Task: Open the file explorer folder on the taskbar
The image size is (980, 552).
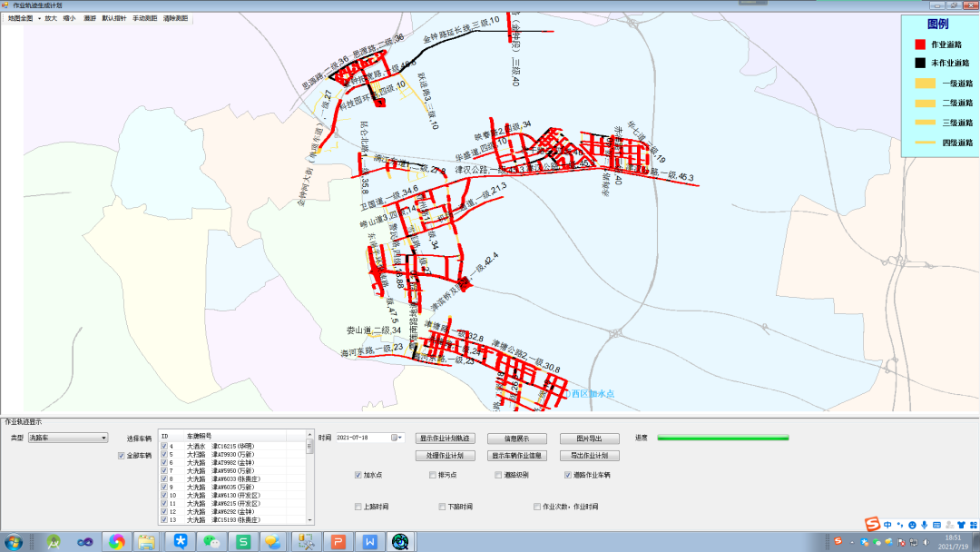Action: 147,541
